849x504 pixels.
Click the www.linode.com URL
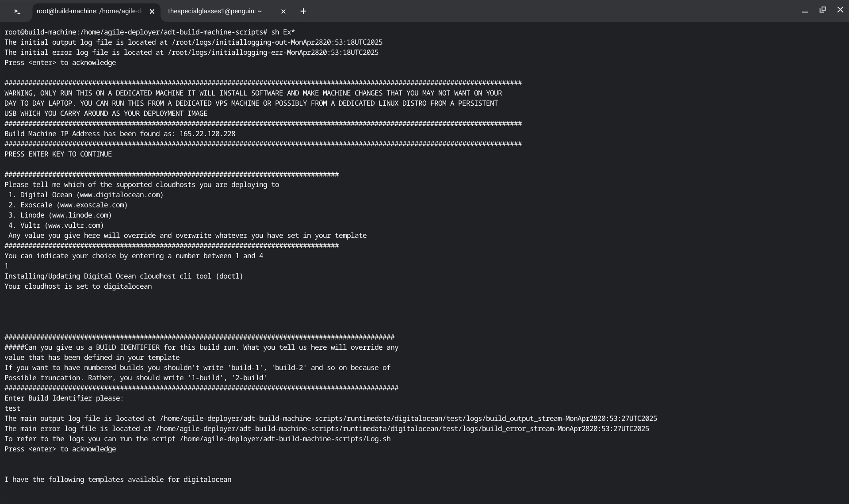click(x=80, y=215)
